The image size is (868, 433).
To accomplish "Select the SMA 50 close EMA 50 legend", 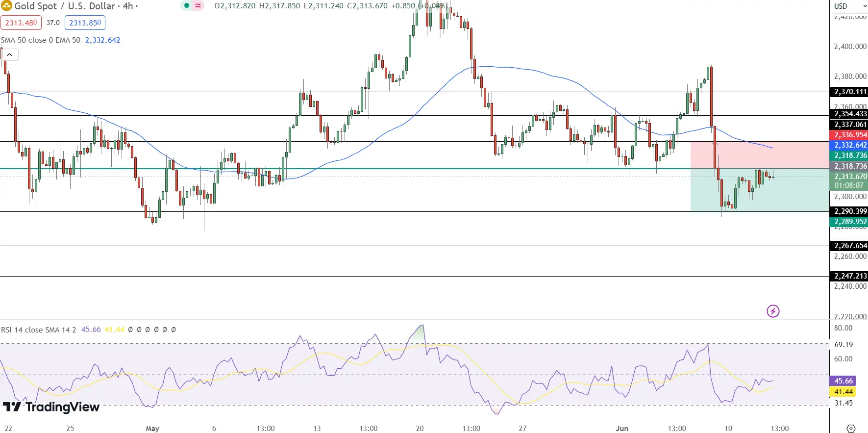I will click(41, 40).
